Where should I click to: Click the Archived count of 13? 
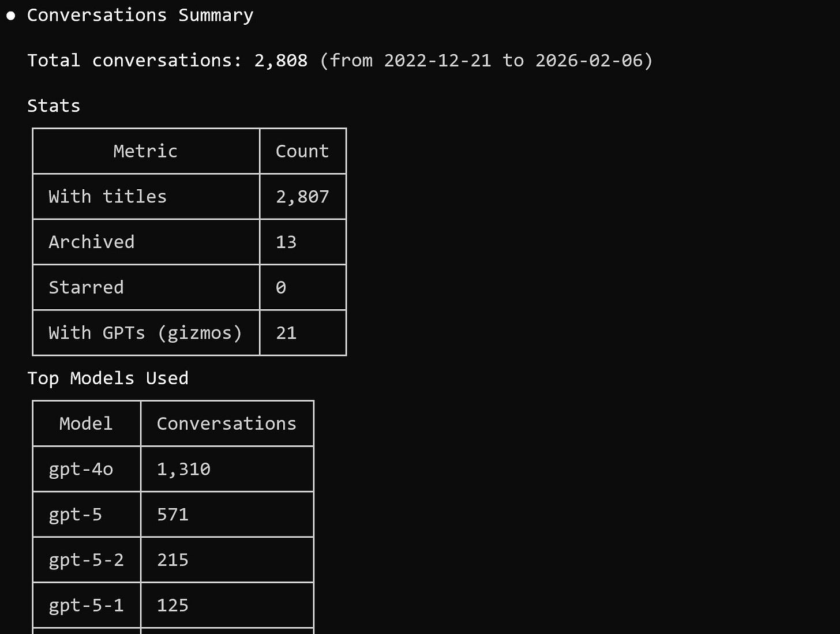click(x=286, y=242)
